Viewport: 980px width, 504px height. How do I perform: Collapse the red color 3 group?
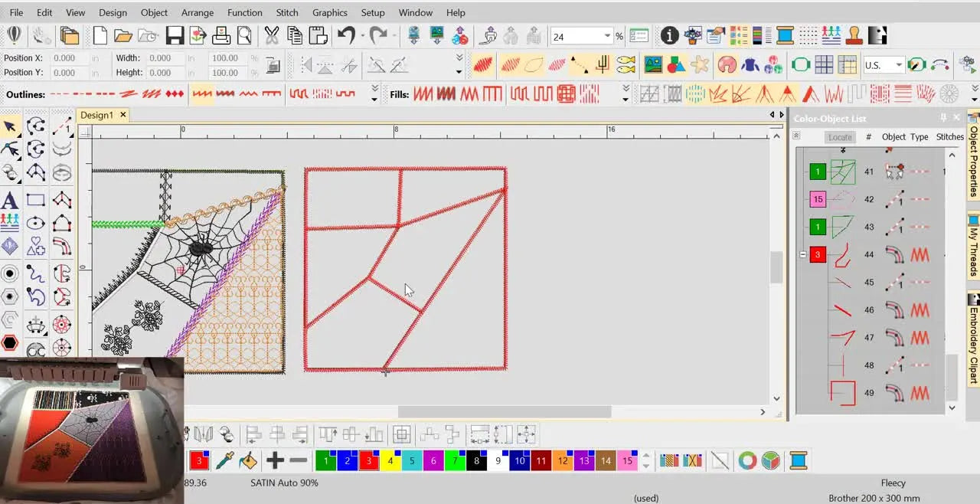[x=802, y=255]
